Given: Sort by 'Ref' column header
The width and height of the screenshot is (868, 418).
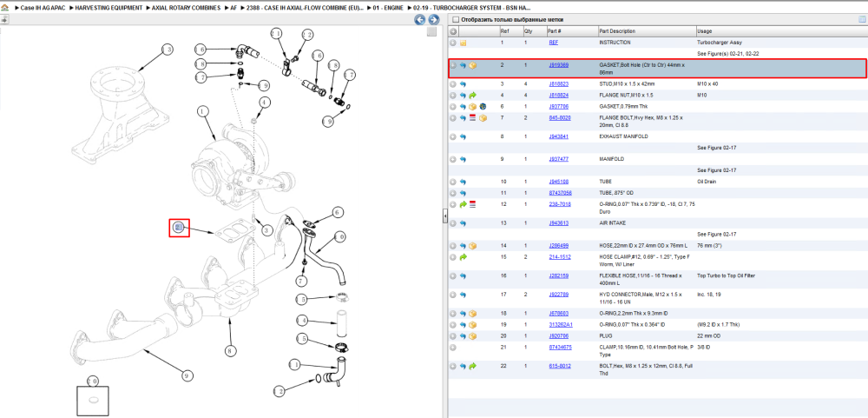Looking at the screenshot, I should pos(510,31).
